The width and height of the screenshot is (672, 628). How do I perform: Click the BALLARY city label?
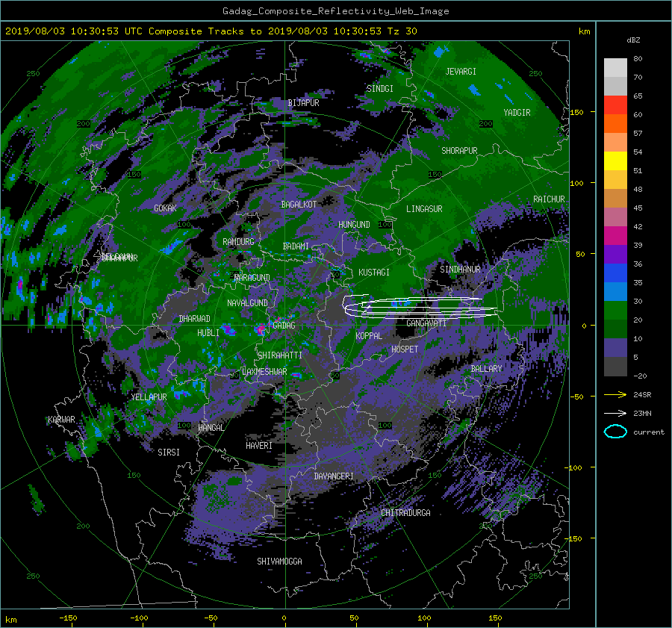(486, 369)
